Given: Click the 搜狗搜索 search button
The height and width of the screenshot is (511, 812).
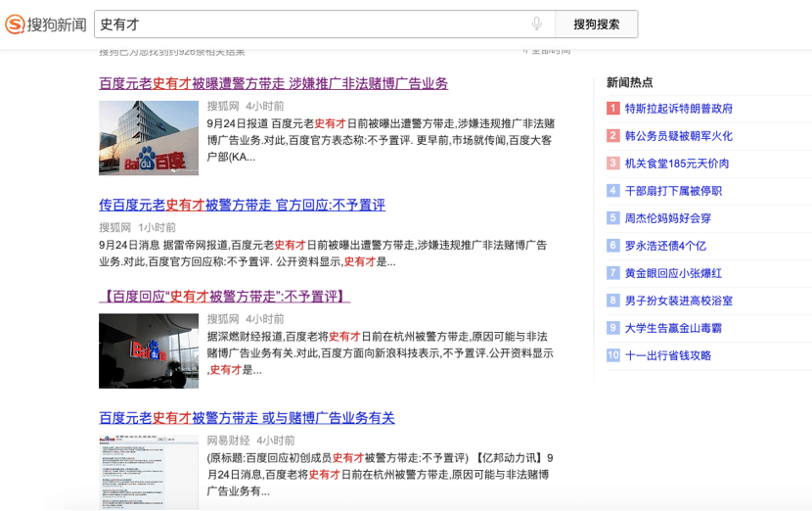Looking at the screenshot, I should point(596,24).
